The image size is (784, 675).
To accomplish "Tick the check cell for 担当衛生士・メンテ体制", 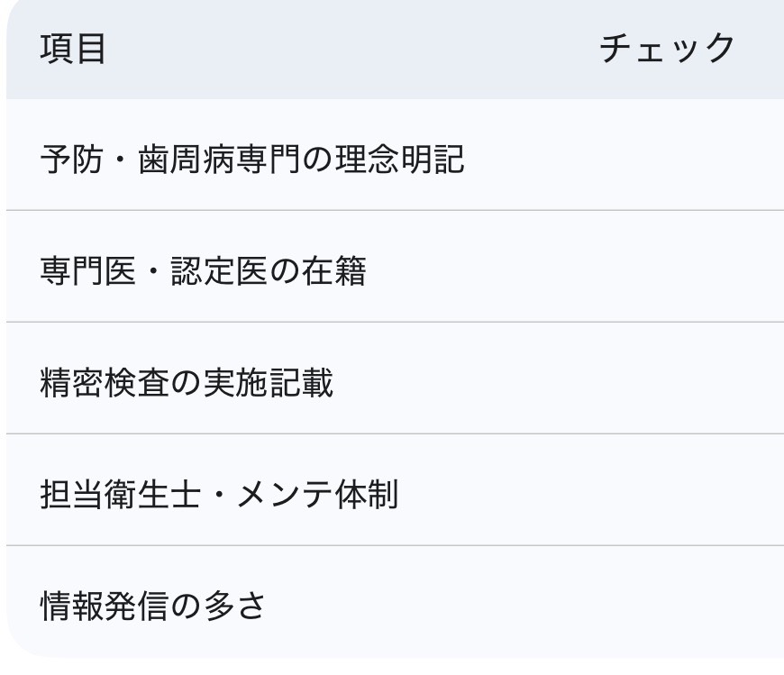I will click(667, 494).
